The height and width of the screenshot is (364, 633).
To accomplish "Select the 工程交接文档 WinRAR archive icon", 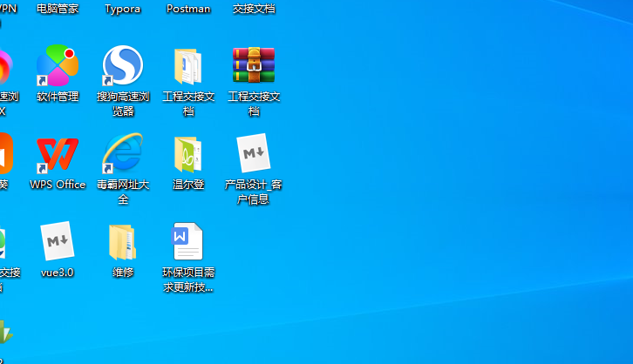I will pyautogui.click(x=254, y=67).
